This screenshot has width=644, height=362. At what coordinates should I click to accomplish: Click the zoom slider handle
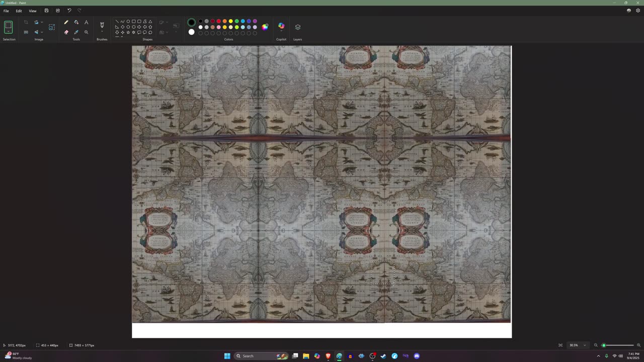coord(604,345)
